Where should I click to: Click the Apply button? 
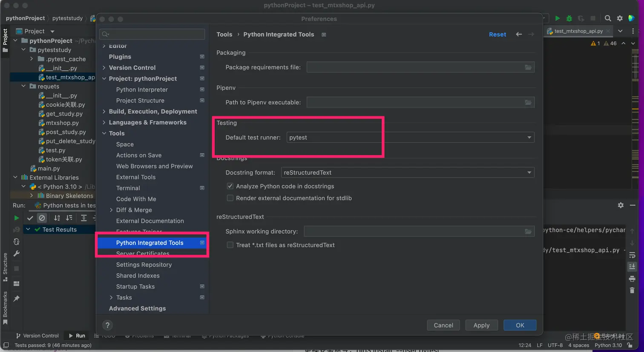point(481,325)
